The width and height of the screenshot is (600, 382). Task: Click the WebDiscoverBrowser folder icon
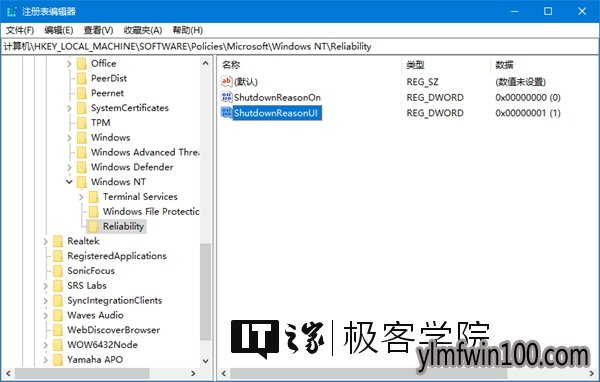point(58,330)
